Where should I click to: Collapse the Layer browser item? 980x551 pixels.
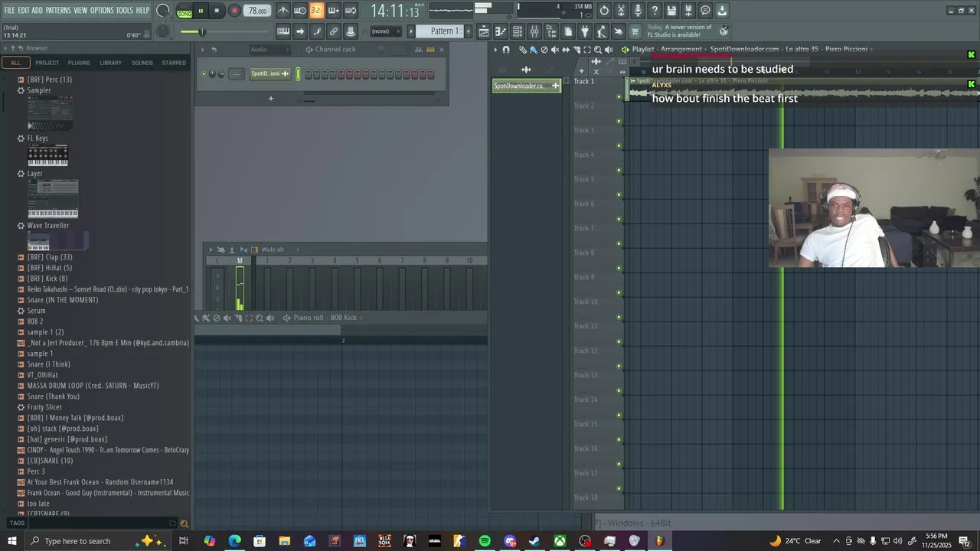34,174
